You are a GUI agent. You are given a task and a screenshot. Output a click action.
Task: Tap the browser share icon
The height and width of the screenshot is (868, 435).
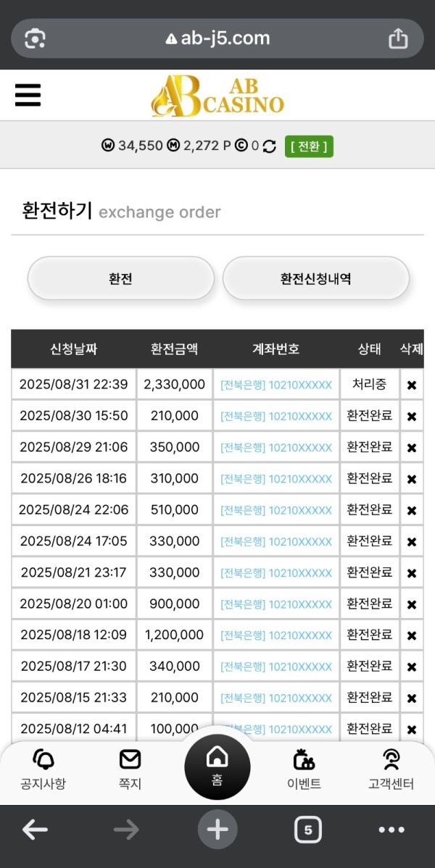(x=398, y=38)
